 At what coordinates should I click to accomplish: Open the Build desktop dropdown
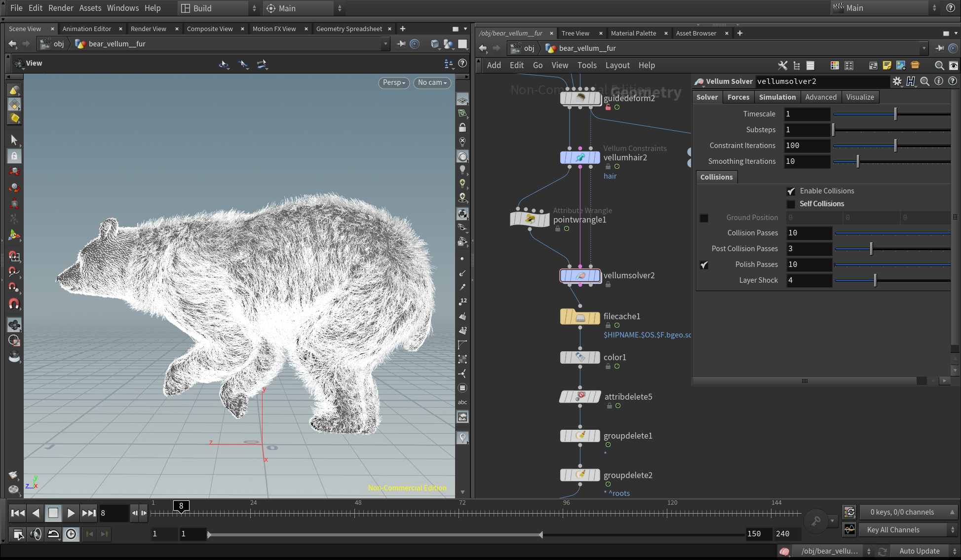click(218, 8)
